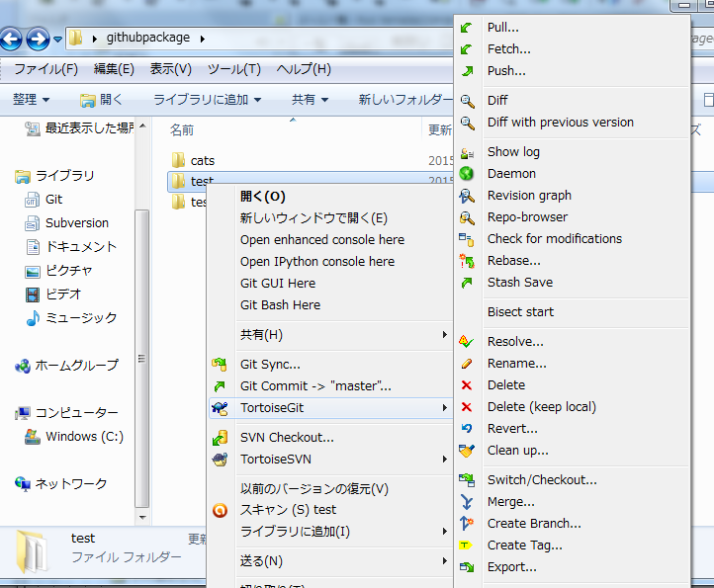Click the Create Branch icon
The width and height of the screenshot is (714, 588).
467,524
